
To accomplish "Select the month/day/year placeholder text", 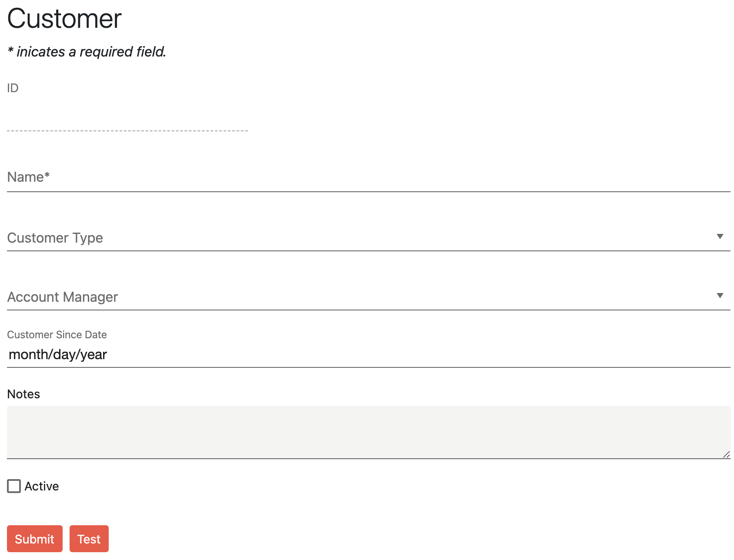I will pyautogui.click(x=58, y=355).
